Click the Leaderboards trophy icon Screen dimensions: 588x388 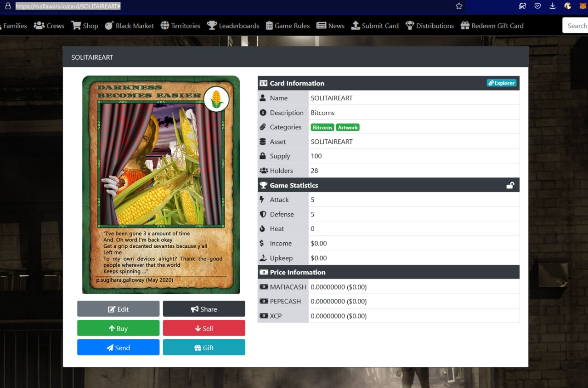pos(212,26)
